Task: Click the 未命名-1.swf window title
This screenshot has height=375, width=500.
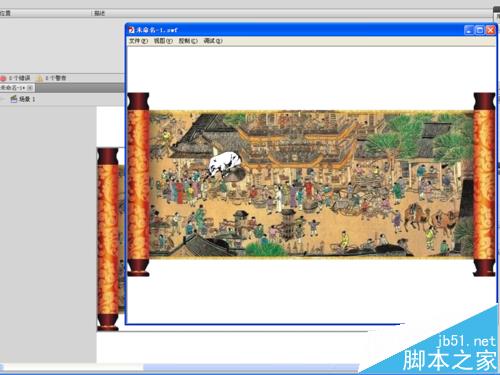Action: point(157,30)
